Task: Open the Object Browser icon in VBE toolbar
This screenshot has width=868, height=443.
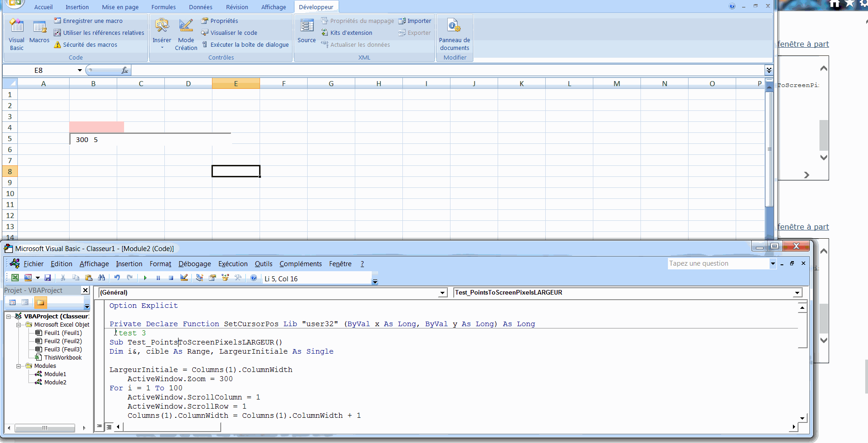Action: click(225, 278)
